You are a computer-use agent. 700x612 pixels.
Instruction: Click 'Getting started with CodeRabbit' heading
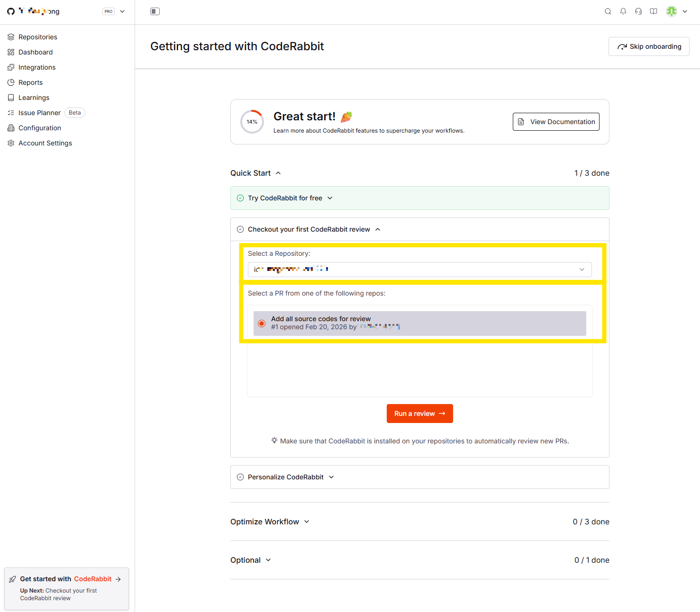coord(237,46)
